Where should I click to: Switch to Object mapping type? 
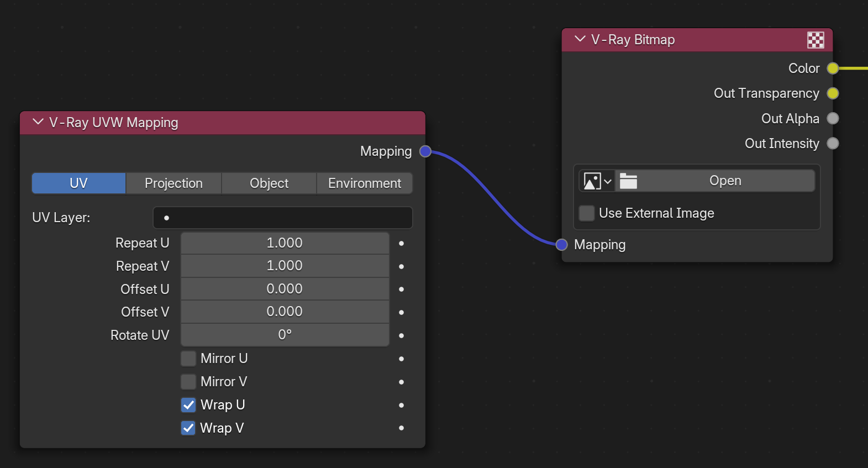(269, 183)
